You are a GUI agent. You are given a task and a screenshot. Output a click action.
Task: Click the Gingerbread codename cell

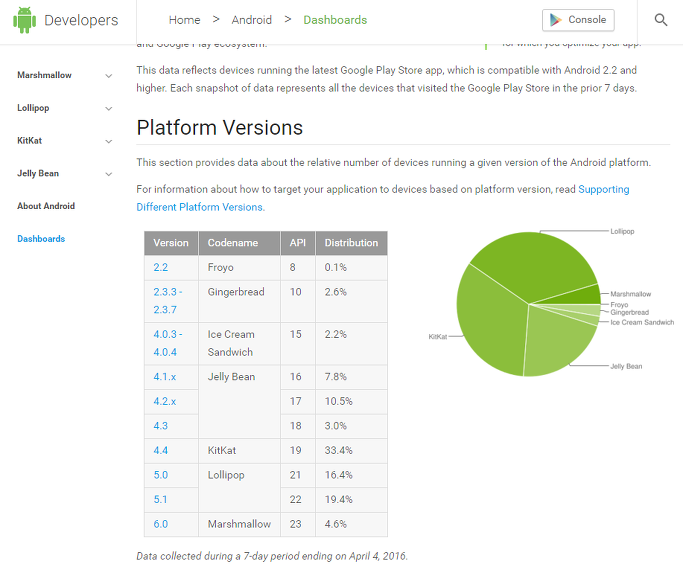pos(239,301)
